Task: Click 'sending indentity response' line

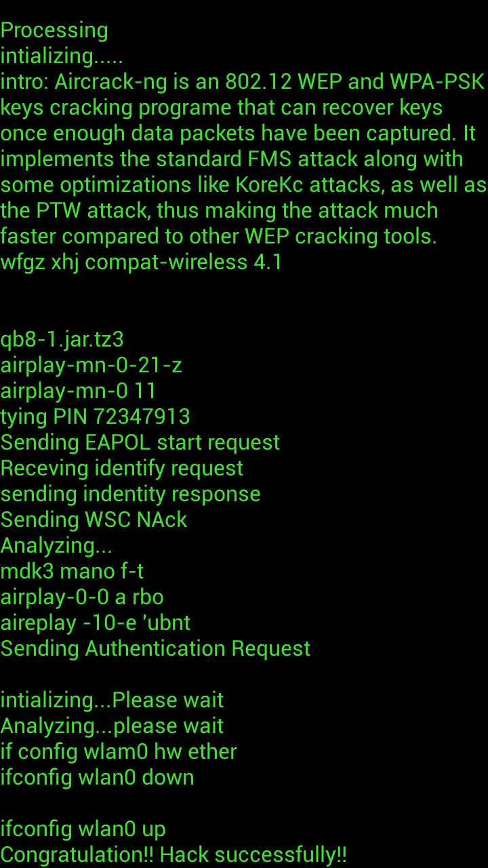Action: click(x=131, y=494)
